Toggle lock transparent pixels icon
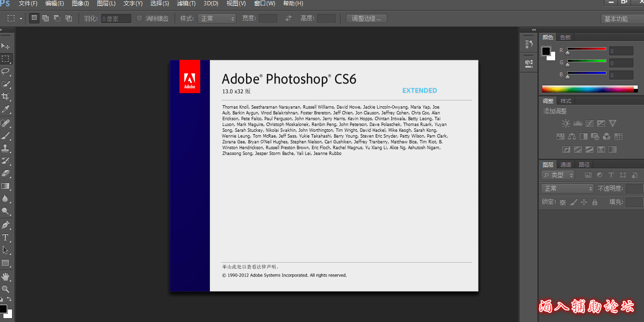This screenshot has width=644, height=322. pos(562,202)
